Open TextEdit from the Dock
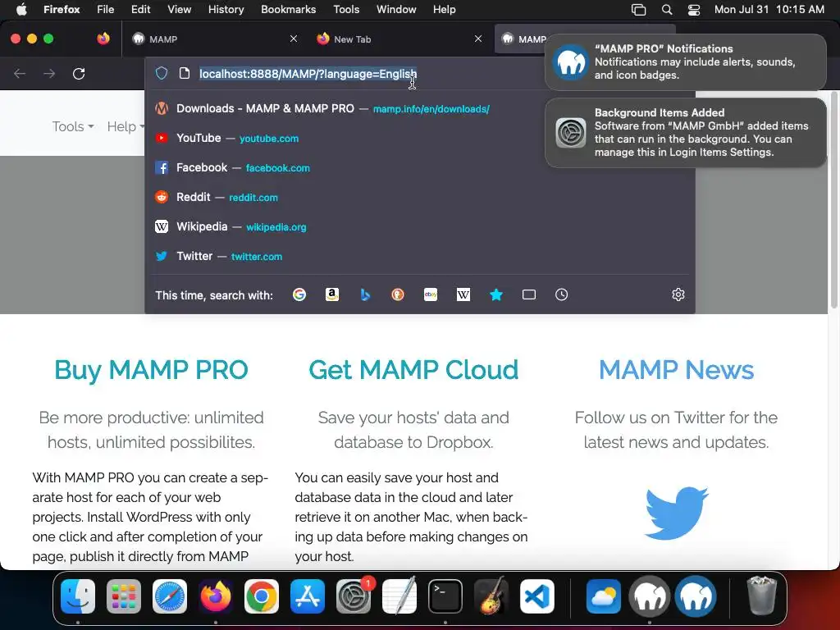Image resolution: width=840 pixels, height=630 pixels. pyautogui.click(x=399, y=596)
